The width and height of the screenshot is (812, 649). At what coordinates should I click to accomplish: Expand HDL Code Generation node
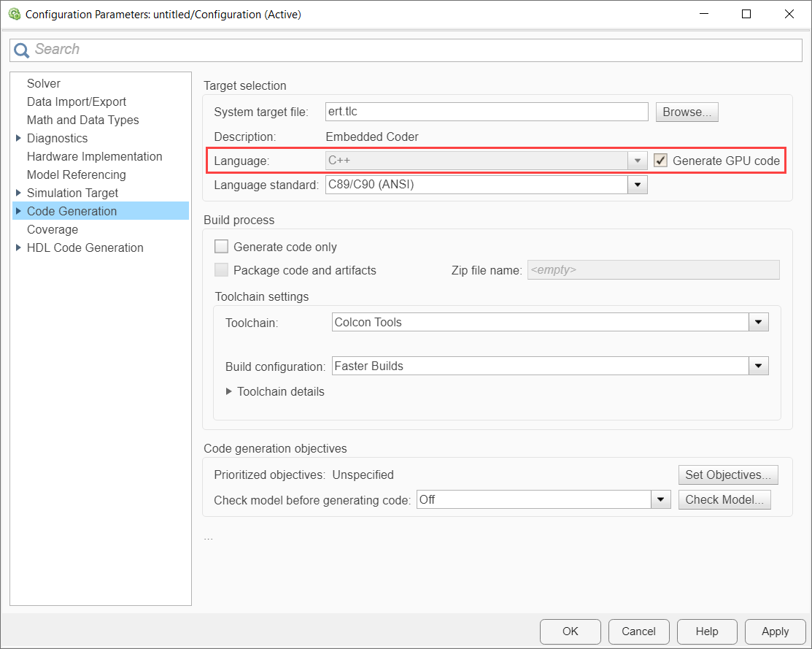click(18, 247)
